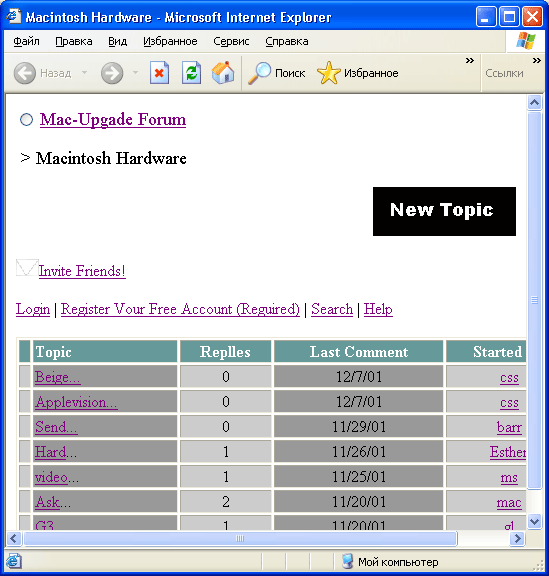
Task: Click the vertical scrollbar down arrow
Action: pos(534,522)
